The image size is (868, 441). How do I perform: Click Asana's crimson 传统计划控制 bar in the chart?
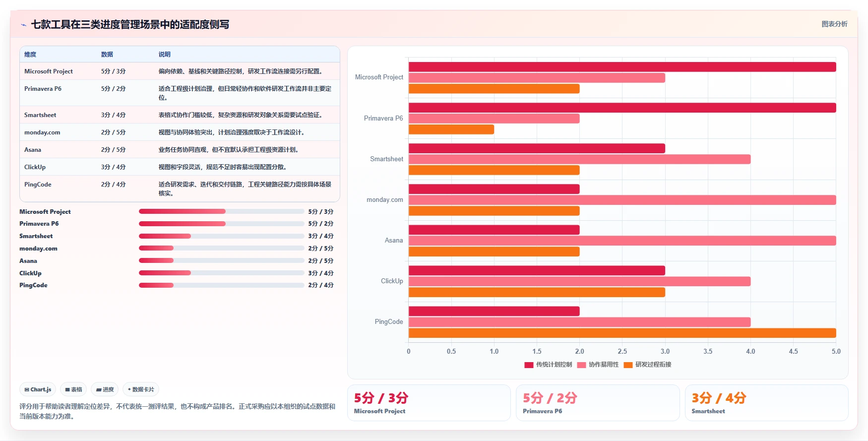494,230
